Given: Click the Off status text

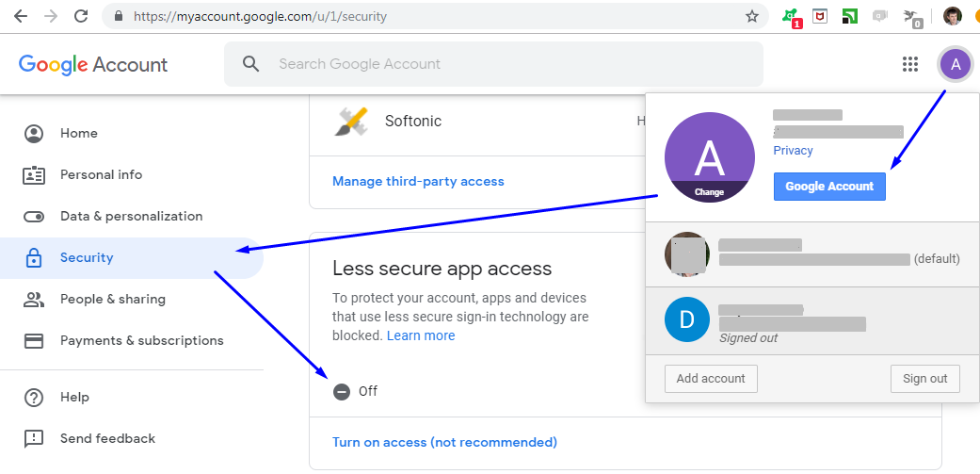Looking at the screenshot, I should pyautogui.click(x=368, y=391).
